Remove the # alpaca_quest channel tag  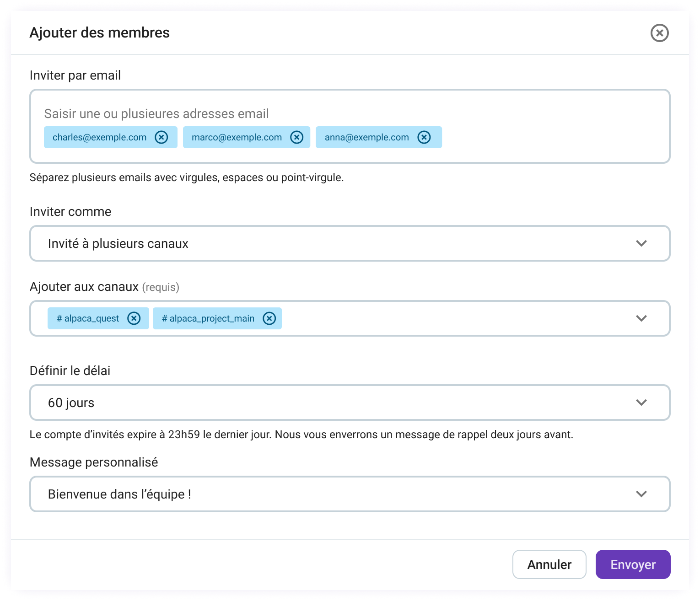coord(134,318)
